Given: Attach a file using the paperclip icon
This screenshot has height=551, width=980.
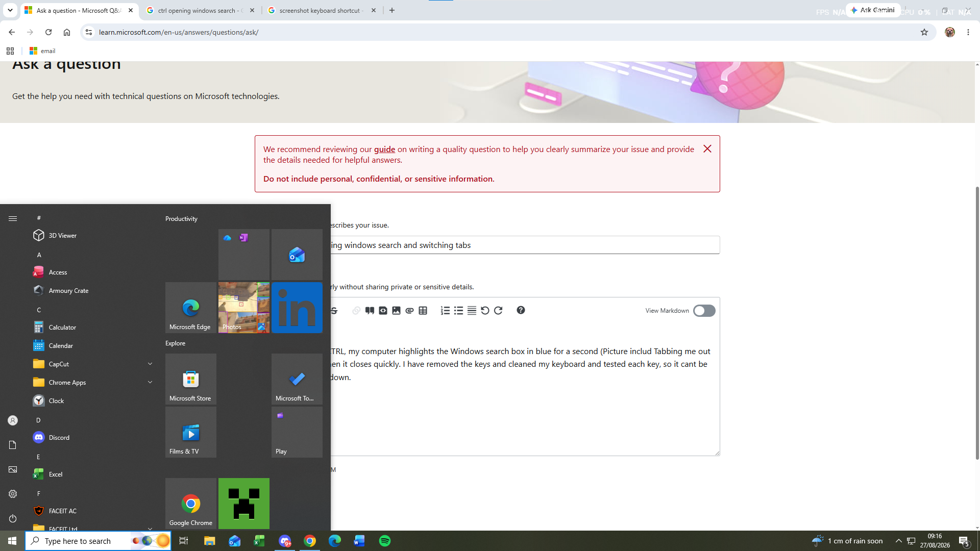Looking at the screenshot, I should 409,311.
